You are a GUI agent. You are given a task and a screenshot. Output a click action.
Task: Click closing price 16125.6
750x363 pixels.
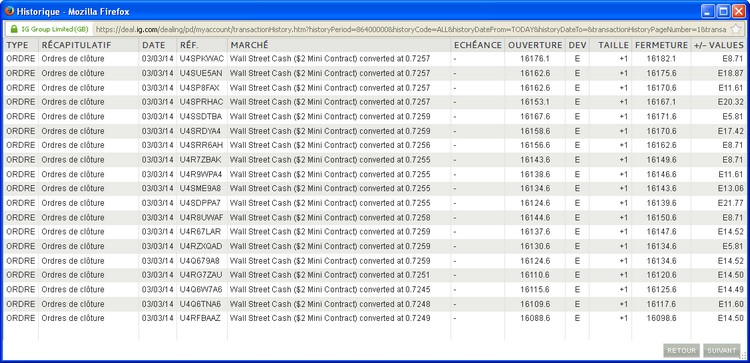tap(662, 289)
